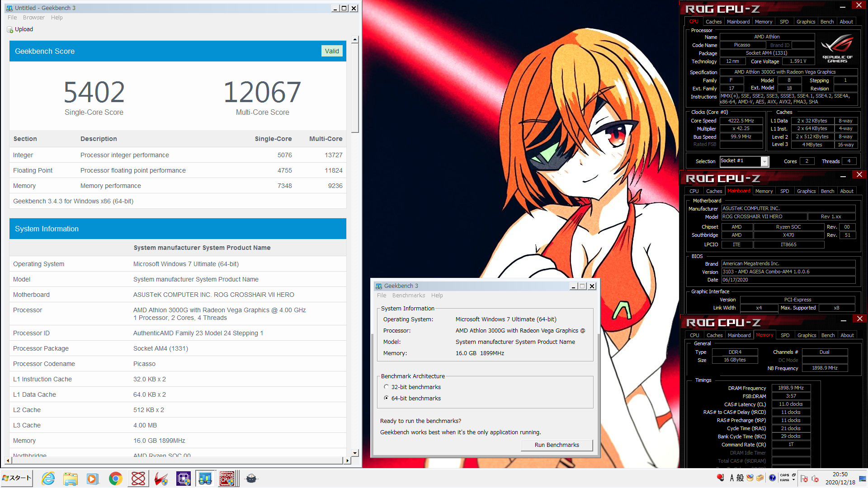Switch to Geekbench via its taskbar icon
Screen dimensions: 868x488
[x=205, y=479]
